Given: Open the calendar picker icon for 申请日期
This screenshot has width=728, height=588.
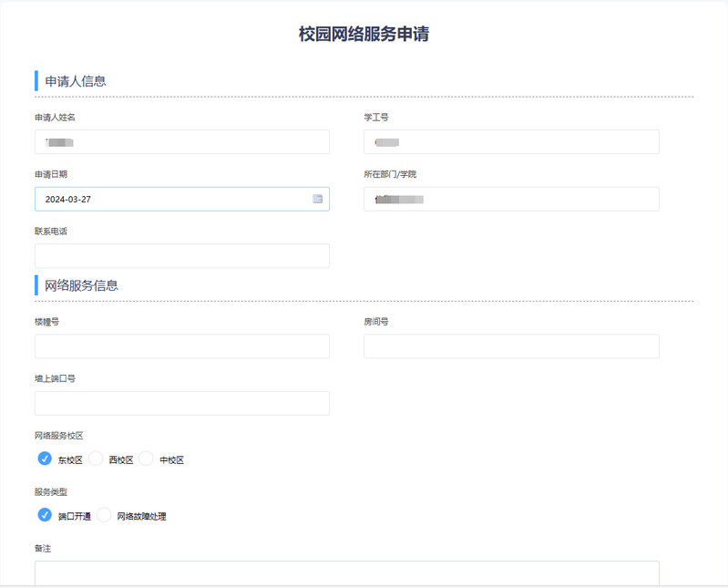Looking at the screenshot, I should tap(318, 199).
